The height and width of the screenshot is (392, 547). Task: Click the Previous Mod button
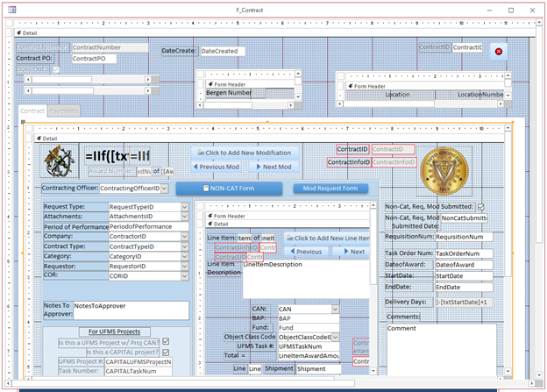(x=217, y=167)
